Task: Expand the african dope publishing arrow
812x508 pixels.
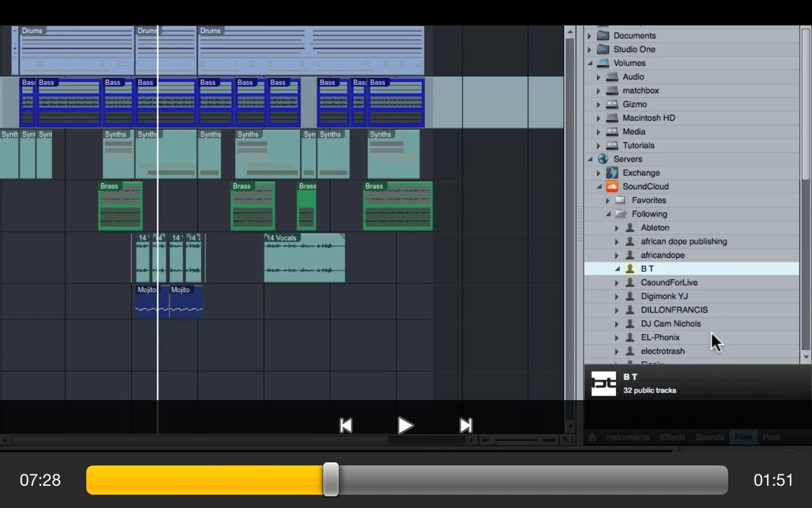Action: coord(617,241)
